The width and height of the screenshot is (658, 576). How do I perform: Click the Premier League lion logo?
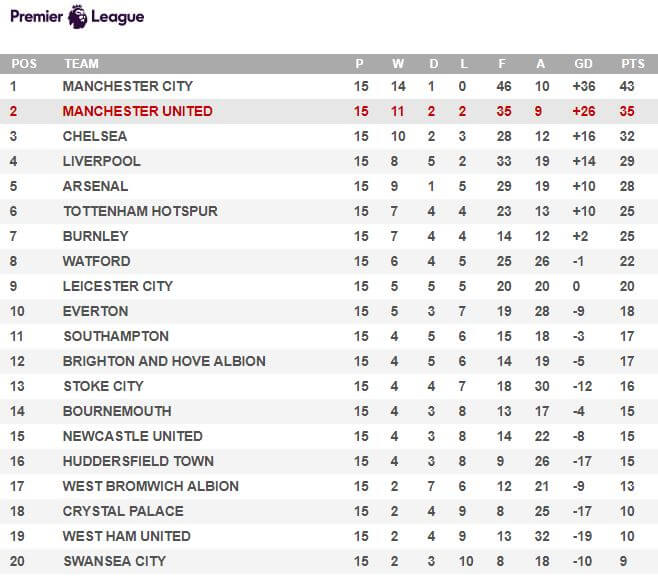coord(77,17)
